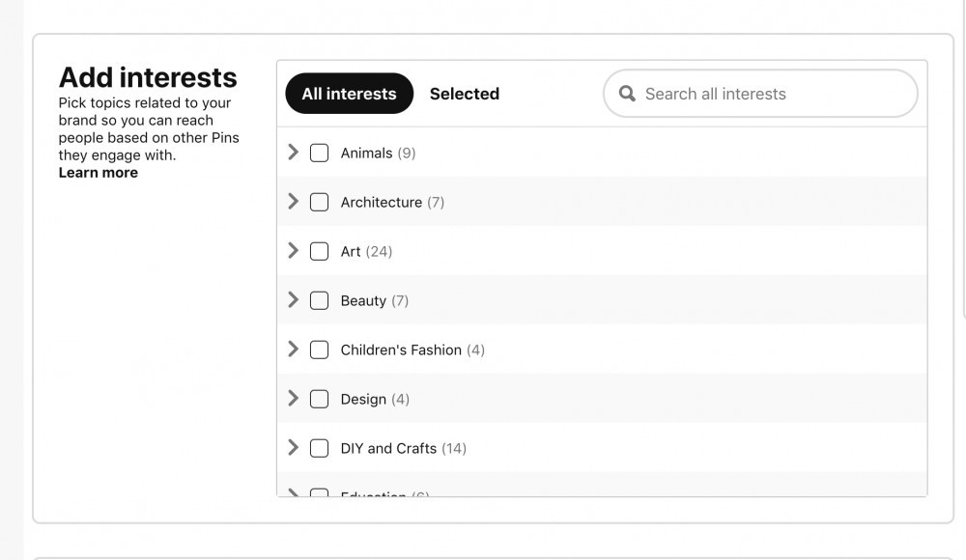The height and width of the screenshot is (560, 966).
Task: Tick the Art interest checkbox
Action: 319,251
